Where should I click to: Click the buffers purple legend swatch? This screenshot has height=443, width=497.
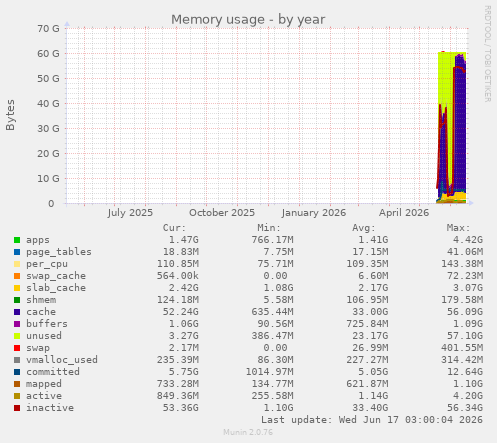(17, 324)
